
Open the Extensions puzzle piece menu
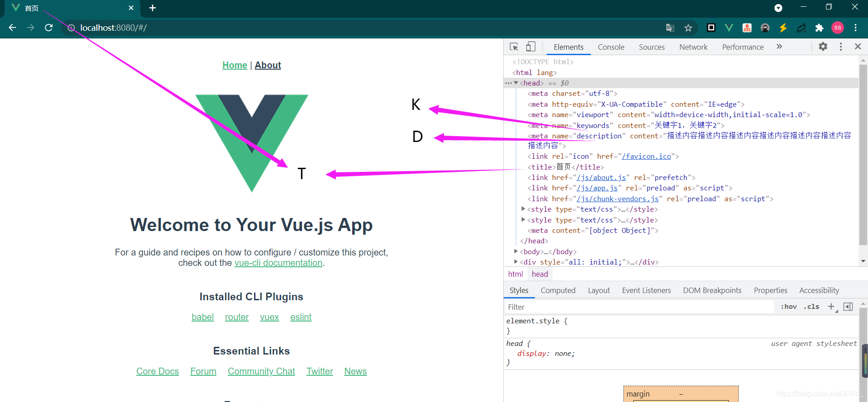point(819,28)
